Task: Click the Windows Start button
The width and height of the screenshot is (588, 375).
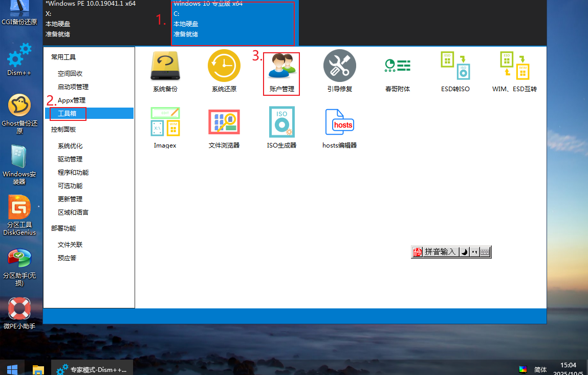Action: [12, 369]
